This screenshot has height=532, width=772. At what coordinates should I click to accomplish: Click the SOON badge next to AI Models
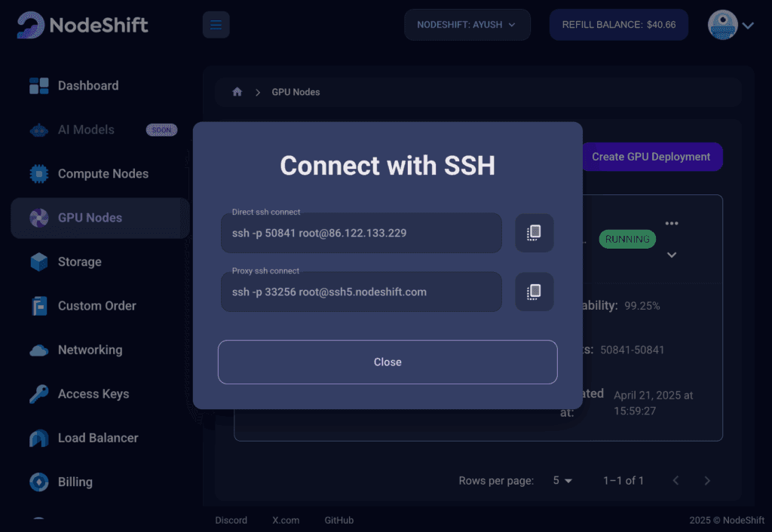(161, 130)
